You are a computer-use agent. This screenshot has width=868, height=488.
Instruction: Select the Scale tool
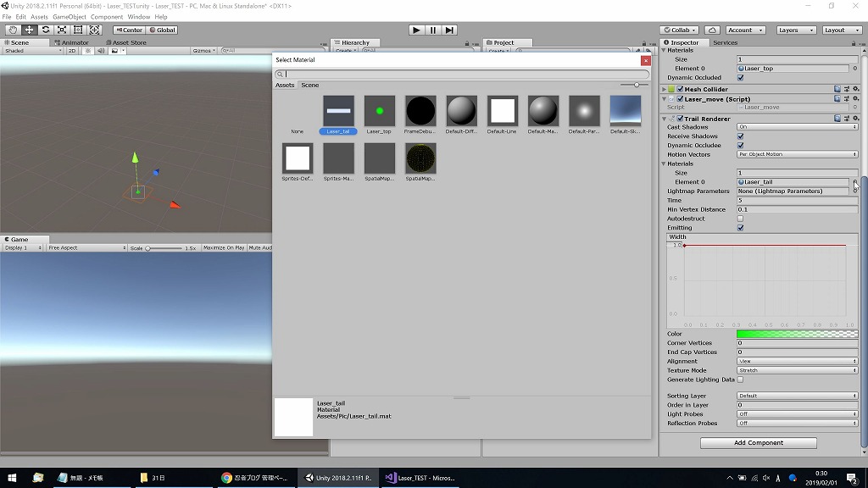click(62, 30)
